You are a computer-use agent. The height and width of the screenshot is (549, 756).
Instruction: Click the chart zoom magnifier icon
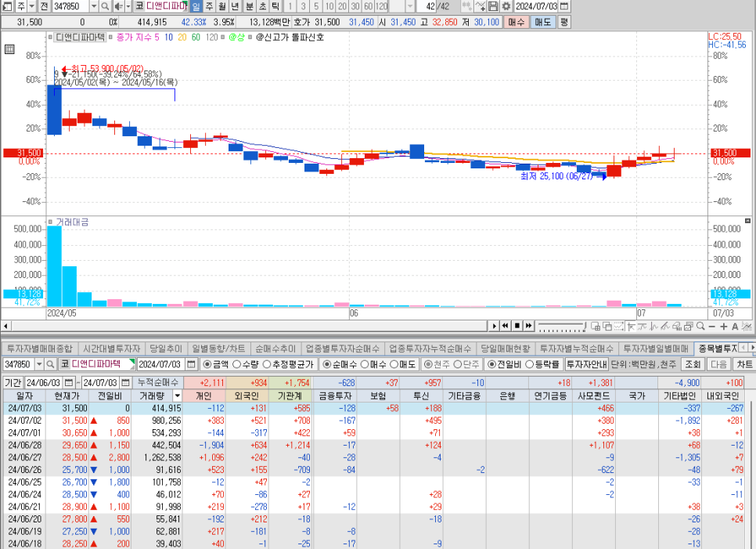[700, 326]
